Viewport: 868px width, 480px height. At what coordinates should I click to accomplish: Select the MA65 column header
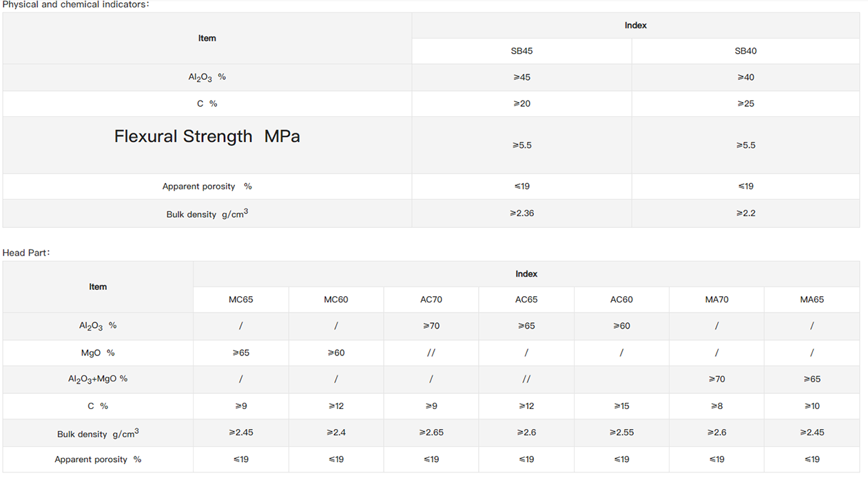[x=812, y=300]
